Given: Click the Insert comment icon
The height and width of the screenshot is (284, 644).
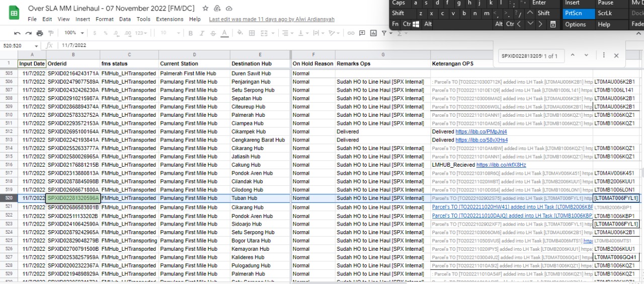Looking at the screenshot, I should (x=362, y=33).
